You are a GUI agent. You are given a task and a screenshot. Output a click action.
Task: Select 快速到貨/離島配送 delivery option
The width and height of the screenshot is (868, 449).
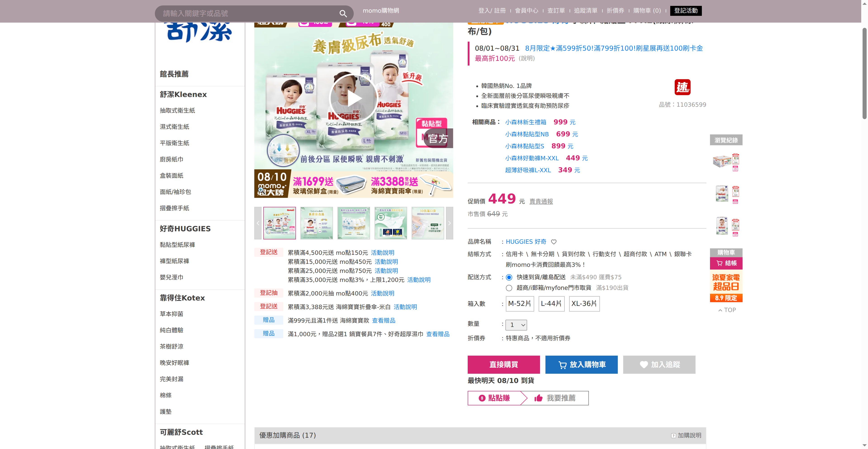coord(509,277)
